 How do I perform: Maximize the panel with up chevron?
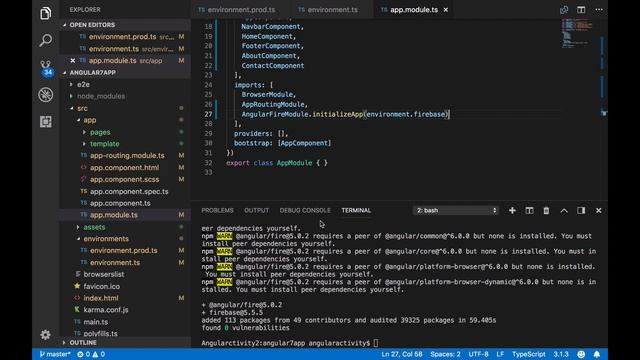(564, 211)
